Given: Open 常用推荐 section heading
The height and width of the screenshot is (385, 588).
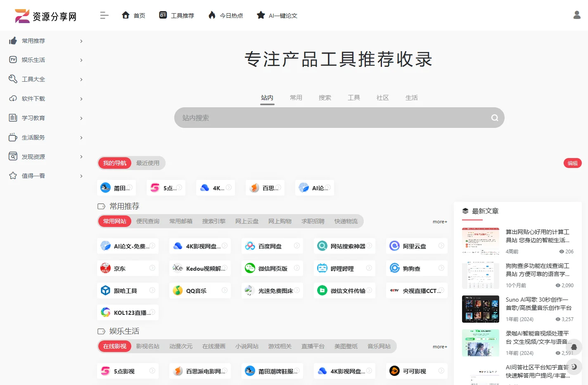Looking at the screenshot, I should pos(124,206).
